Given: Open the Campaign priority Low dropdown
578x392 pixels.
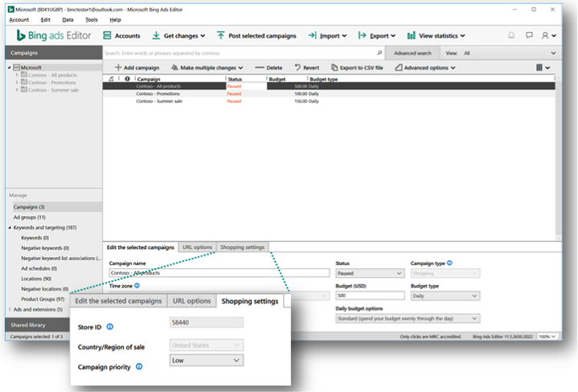Looking at the screenshot, I should click(x=207, y=361).
